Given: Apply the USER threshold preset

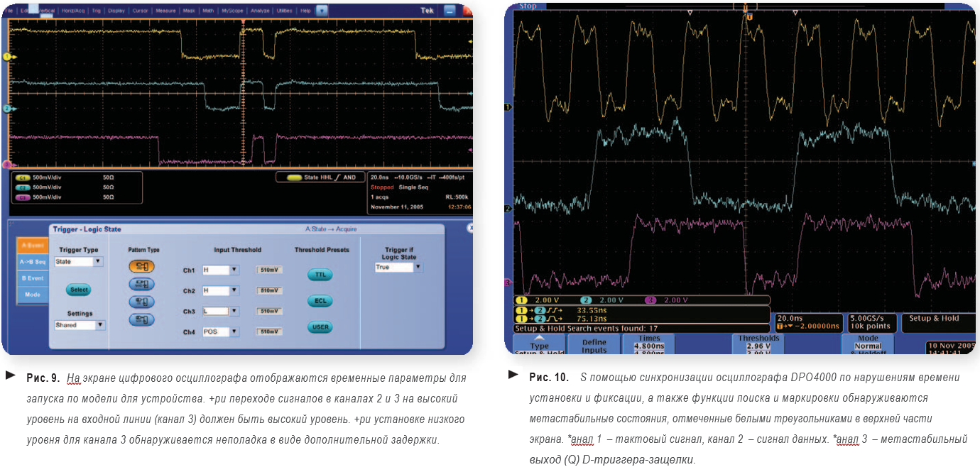Looking at the screenshot, I should (x=320, y=327).
